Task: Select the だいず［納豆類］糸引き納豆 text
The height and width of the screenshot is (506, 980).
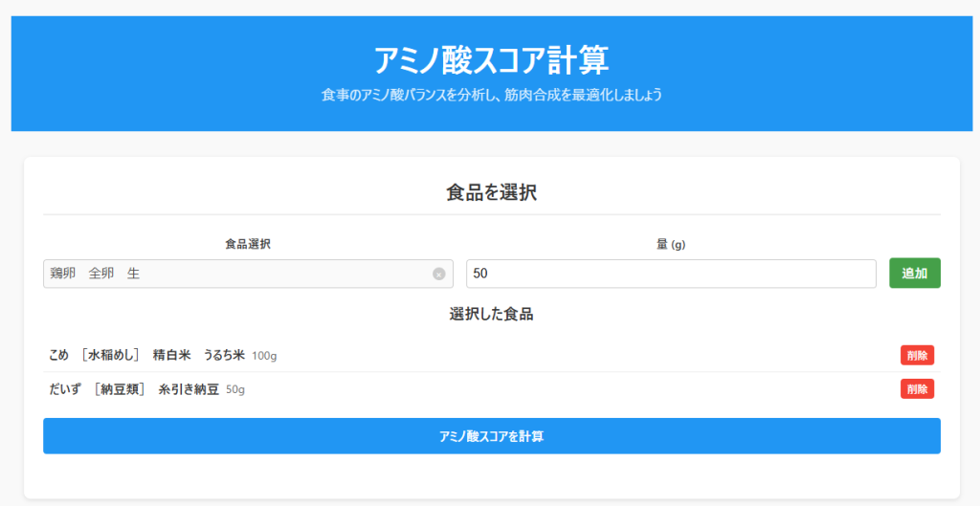Action: (x=134, y=389)
